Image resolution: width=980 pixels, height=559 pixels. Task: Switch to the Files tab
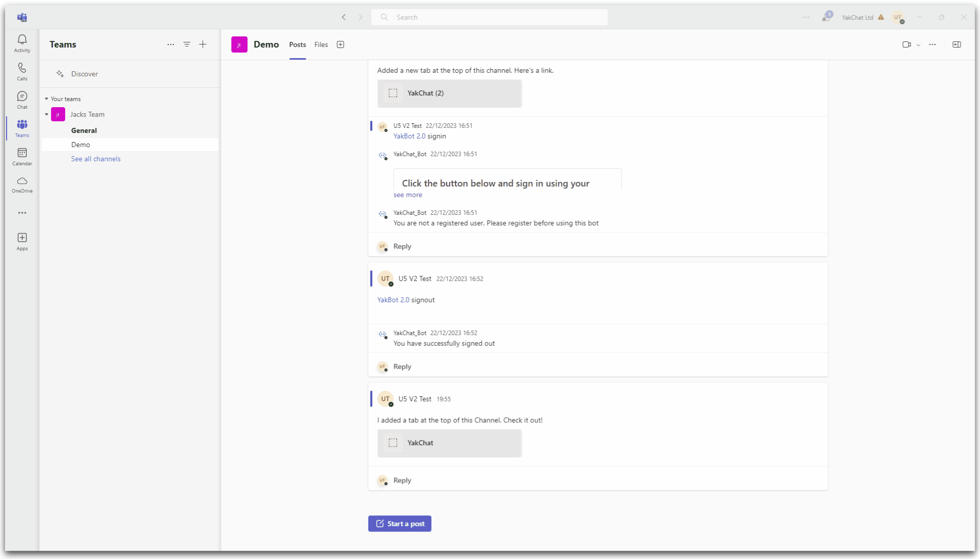pos(321,44)
